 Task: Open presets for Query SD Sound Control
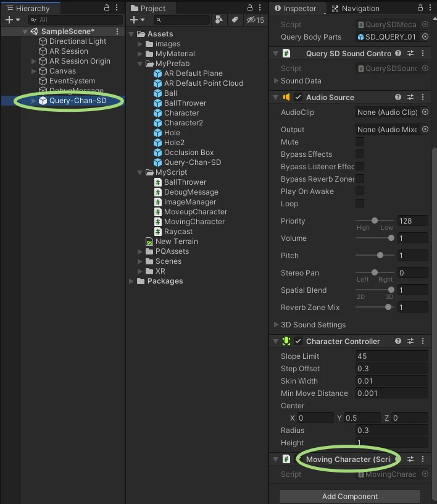tap(410, 53)
